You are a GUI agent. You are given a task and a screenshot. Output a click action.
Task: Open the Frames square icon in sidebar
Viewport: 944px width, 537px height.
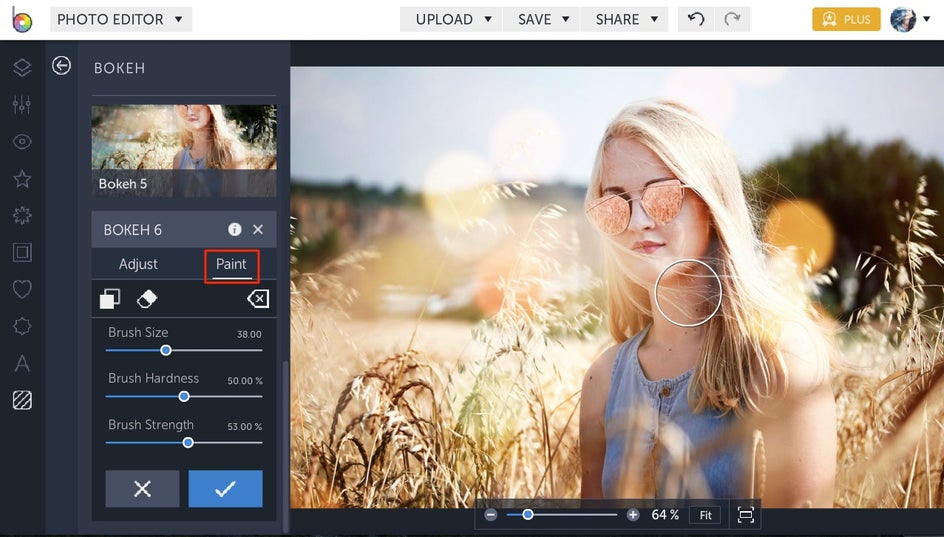coord(22,252)
